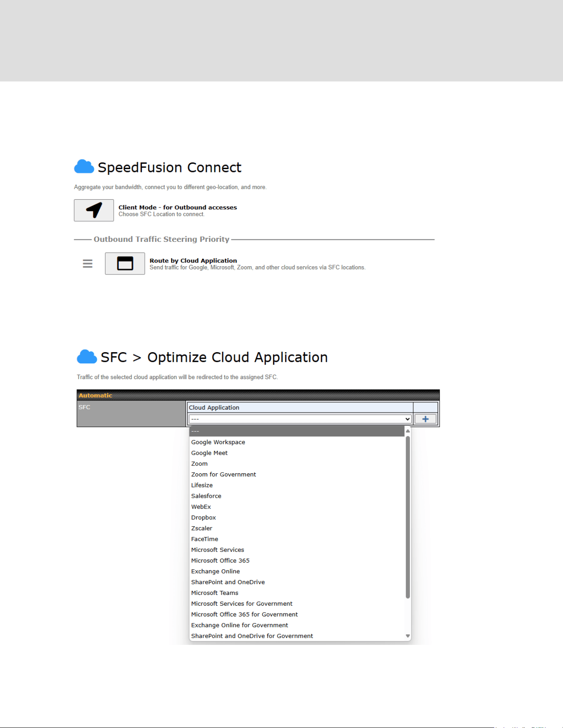Select Microsoft Teams option
The height and width of the screenshot is (728, 563).
click(297, 592)
